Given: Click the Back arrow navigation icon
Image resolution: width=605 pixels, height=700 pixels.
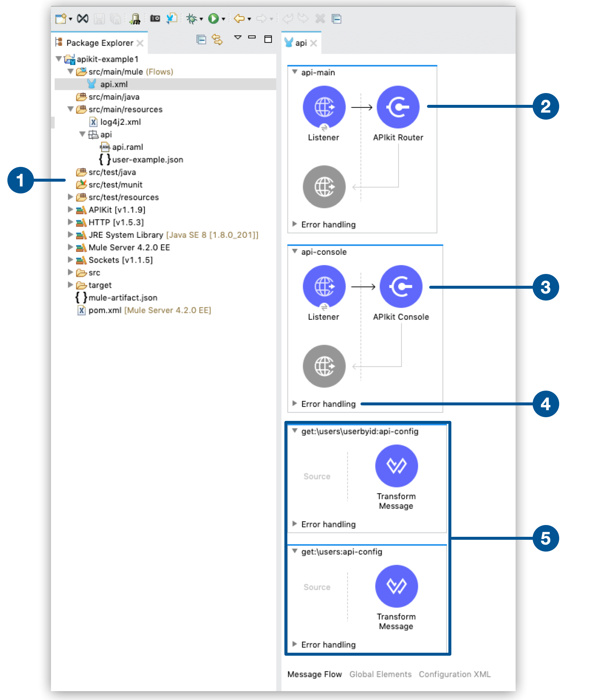Looking at the screenshot, I should (x=239, y=18).
